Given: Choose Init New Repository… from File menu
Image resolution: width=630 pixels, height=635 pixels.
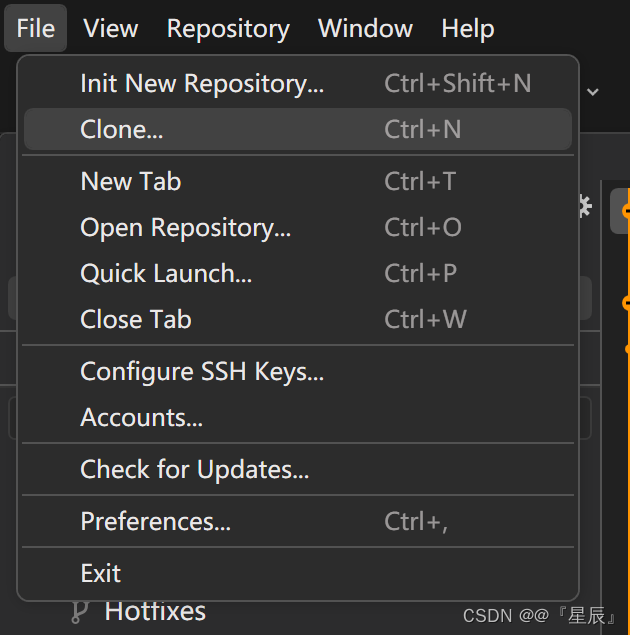Looking at the screenshot, I should (298, 83).
